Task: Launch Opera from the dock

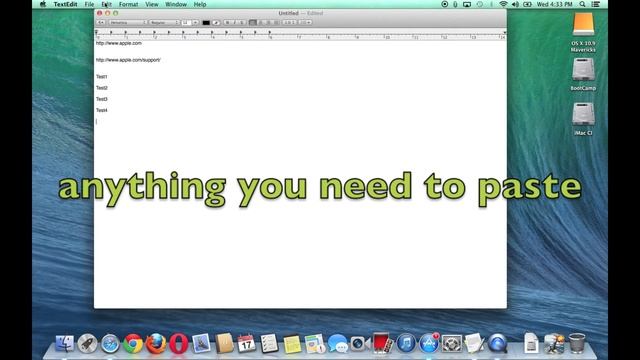Action: click(x=179, y=343)
